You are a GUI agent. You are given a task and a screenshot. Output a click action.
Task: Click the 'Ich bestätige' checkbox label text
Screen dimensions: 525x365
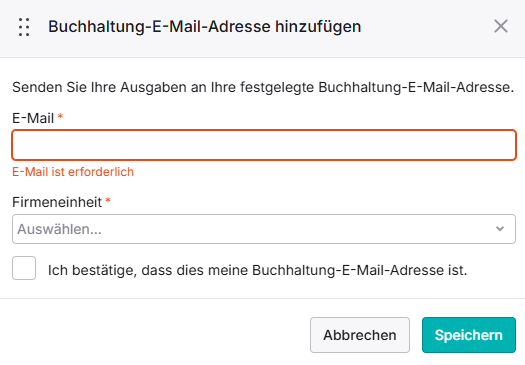[x=257, y=270]
